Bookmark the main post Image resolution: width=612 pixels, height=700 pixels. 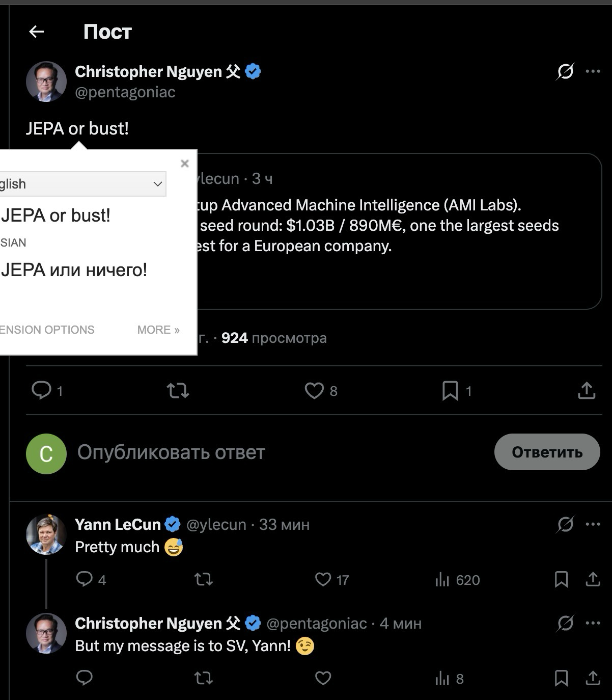(x=450, y=390)
